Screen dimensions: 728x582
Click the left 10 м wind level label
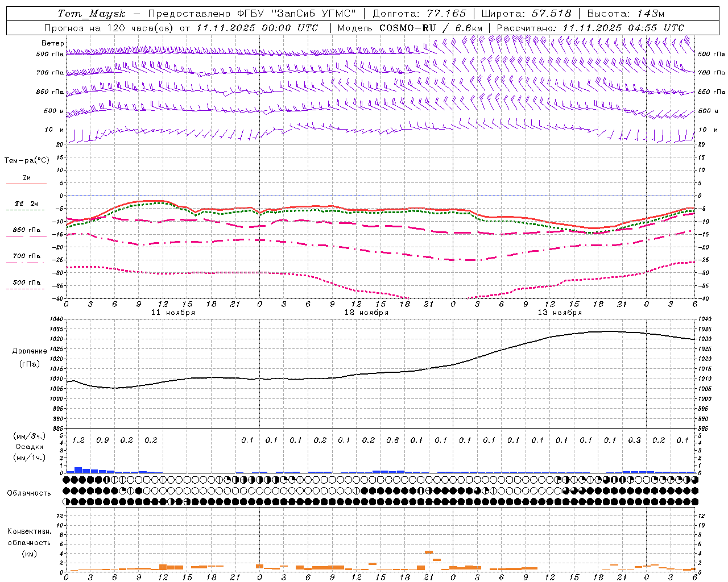coord(54,130)
